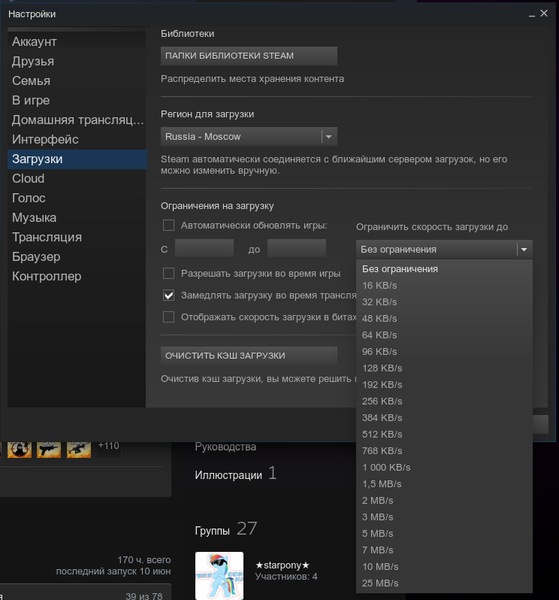This screenshot has width=559, height=600.
Task: Click the orange rifle item icon
Action: [x=79, y=449]
